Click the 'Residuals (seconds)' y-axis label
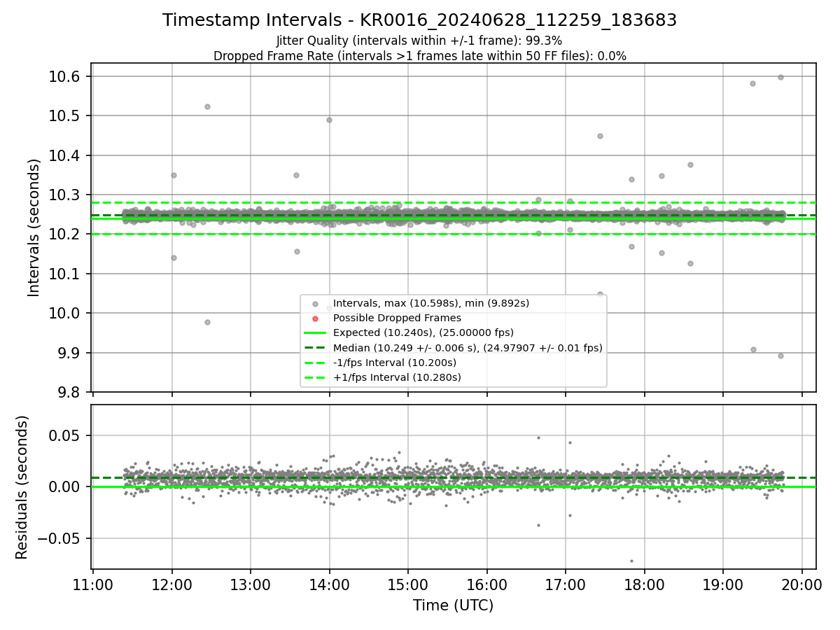Screen dimensions: 840x630 tap(22, 487)
